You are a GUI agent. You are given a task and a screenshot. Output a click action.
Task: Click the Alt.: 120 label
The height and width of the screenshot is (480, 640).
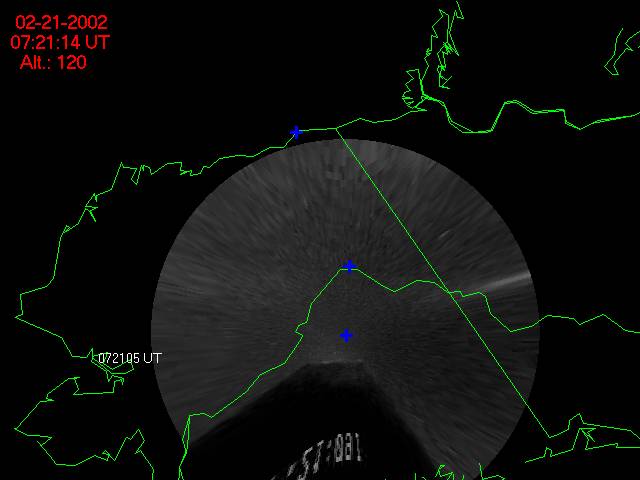click(x=53, y=62)
